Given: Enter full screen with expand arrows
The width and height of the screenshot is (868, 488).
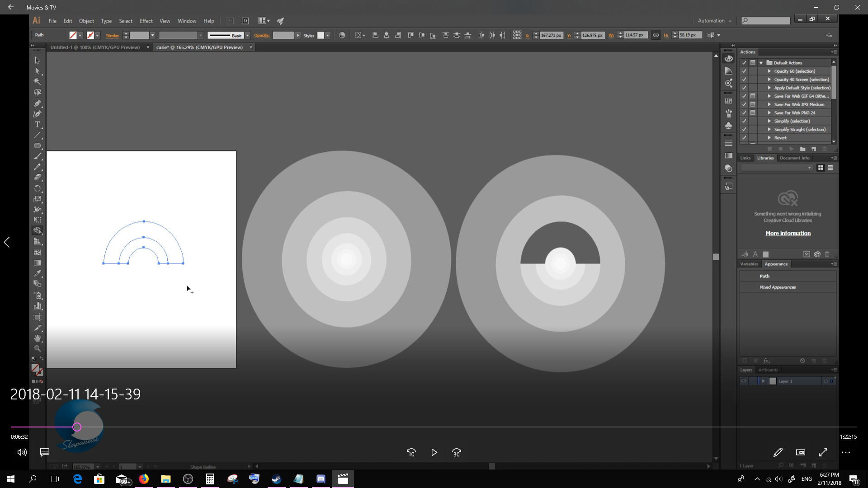Looking at the screenshot, I should tap(823, 452).
